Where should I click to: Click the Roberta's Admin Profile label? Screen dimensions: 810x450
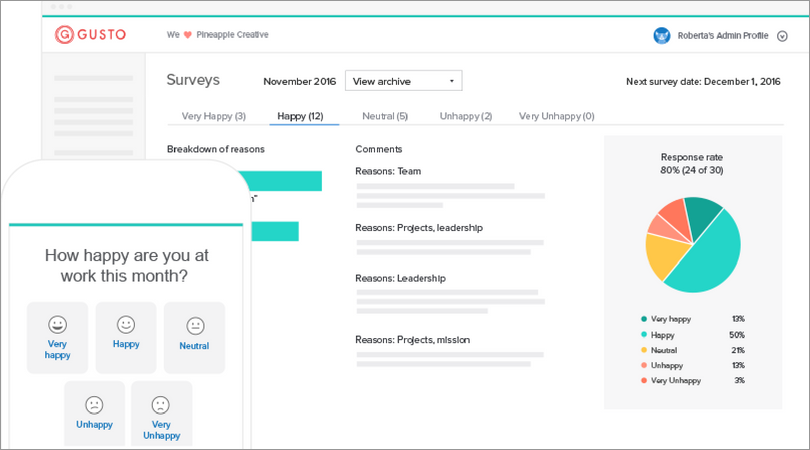(723, 36)
